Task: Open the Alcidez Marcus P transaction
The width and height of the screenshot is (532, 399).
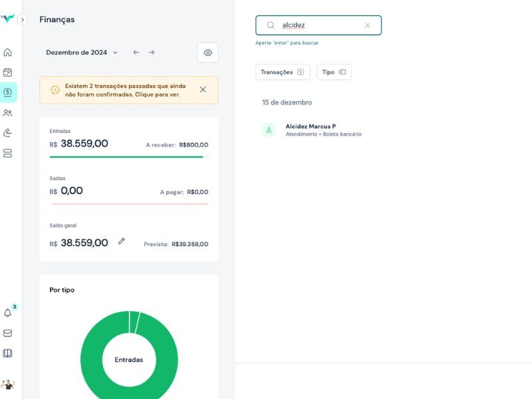Action: (311, 130)
